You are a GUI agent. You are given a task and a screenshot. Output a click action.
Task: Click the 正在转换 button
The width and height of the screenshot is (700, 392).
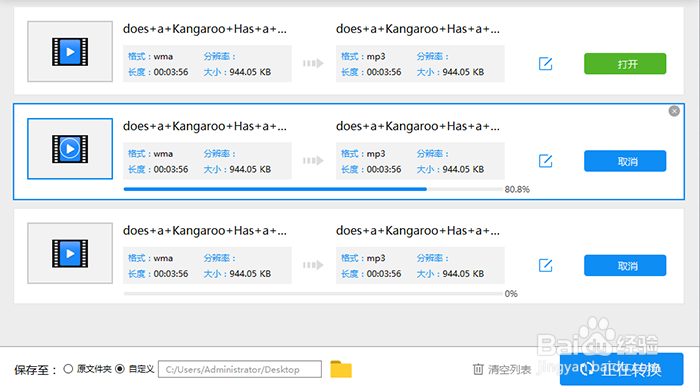coord(621,369)
